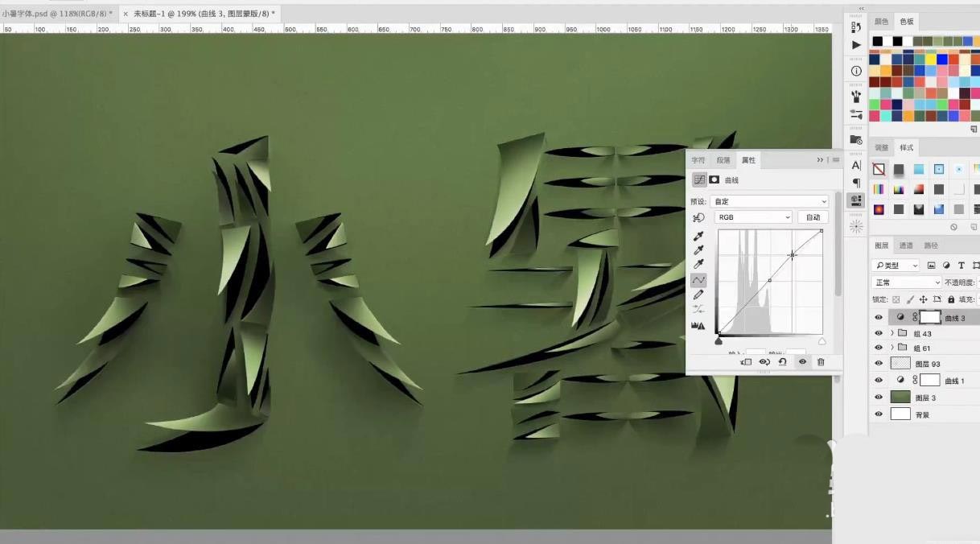
Task: Lock layer position move icon
Action: coord(922,299)
